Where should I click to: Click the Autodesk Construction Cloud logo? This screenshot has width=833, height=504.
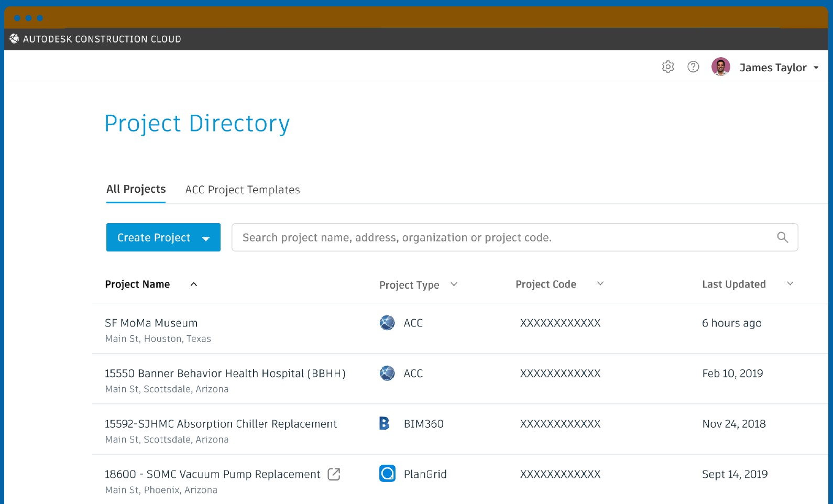(x=14, y=39)
